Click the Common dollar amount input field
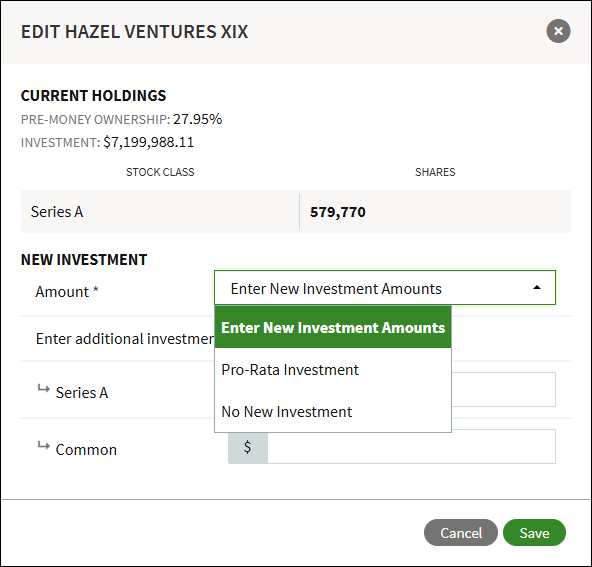The width and height of the screenshot is (592, 567). [x=411, y=447]
